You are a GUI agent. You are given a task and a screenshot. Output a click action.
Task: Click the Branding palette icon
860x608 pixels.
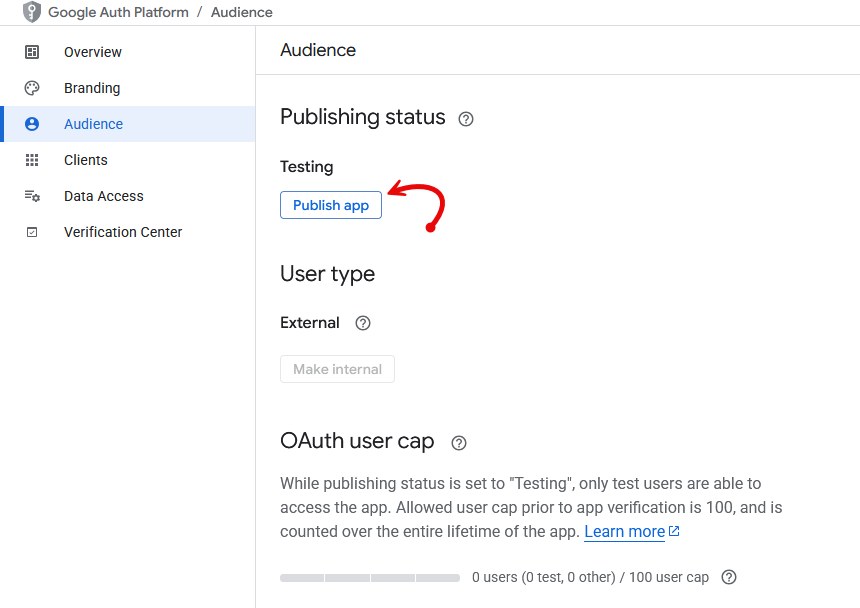32,88
